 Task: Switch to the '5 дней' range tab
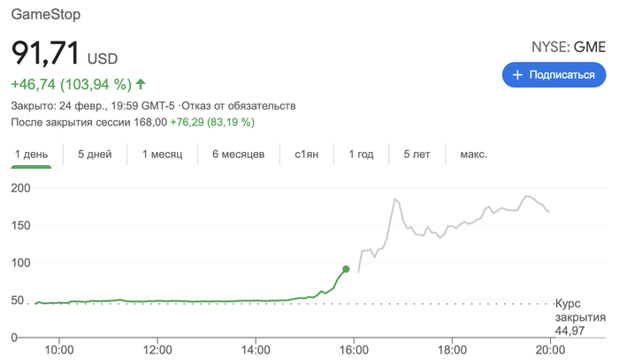[95, 155]
